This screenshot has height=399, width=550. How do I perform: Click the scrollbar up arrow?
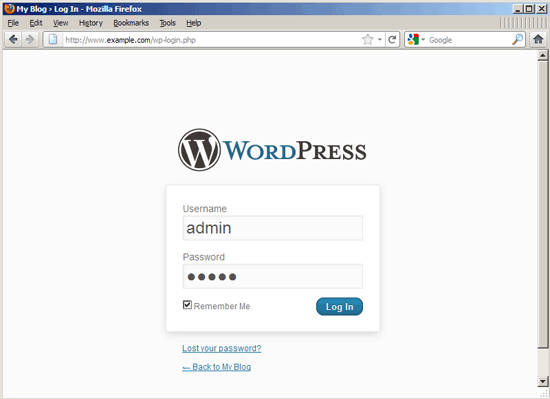point(542,55)
